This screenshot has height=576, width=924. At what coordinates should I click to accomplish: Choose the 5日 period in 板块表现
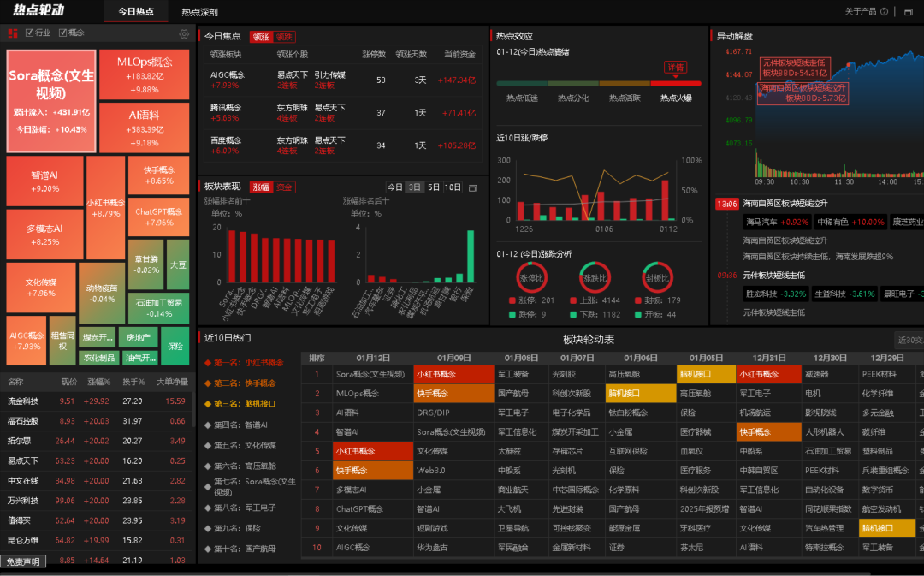point(434,187)
